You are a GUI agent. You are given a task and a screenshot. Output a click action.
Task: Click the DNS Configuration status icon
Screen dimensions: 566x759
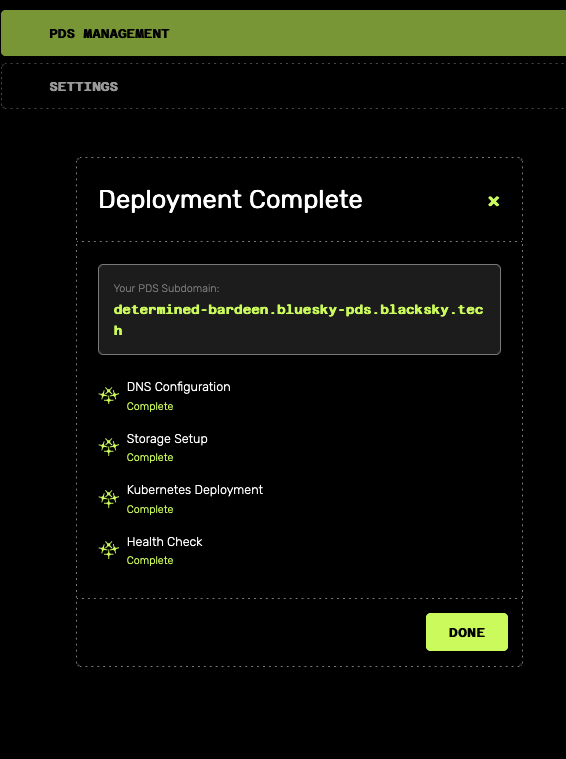pos(109,395)
